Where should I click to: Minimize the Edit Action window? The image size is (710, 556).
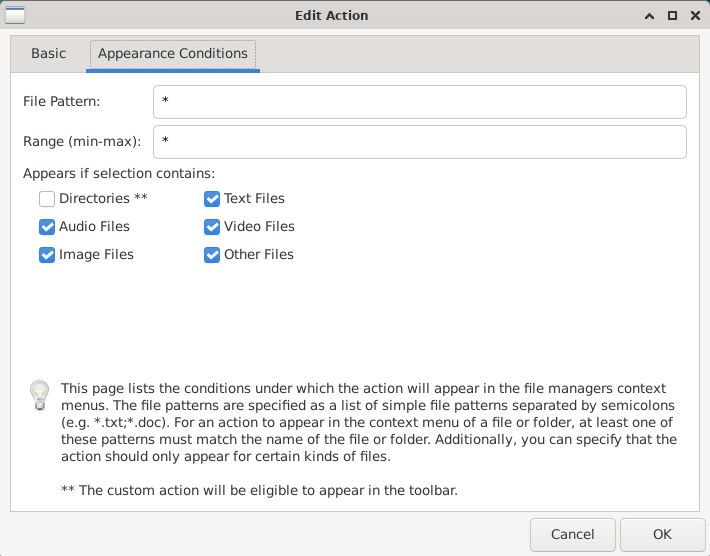pos(651,15)
